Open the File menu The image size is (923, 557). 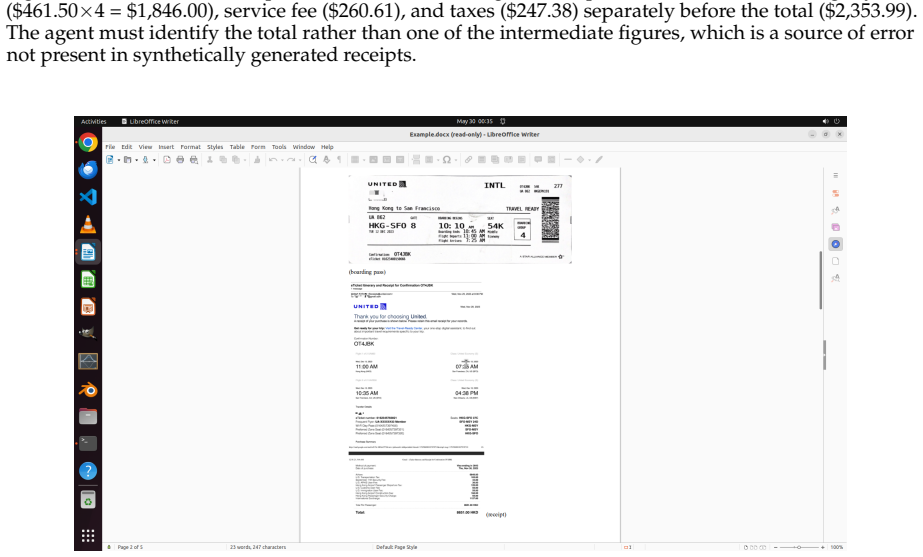[110, 147]
